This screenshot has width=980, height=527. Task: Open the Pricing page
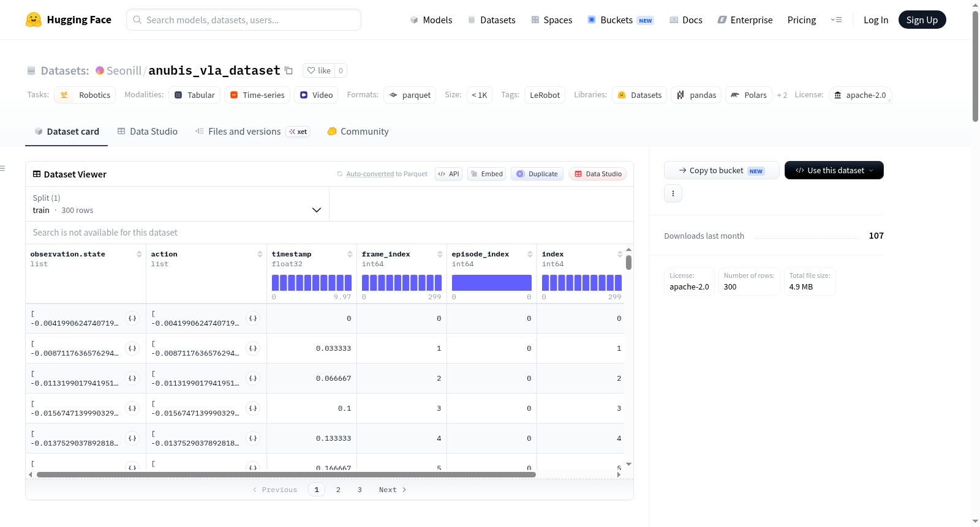[802, 20]
